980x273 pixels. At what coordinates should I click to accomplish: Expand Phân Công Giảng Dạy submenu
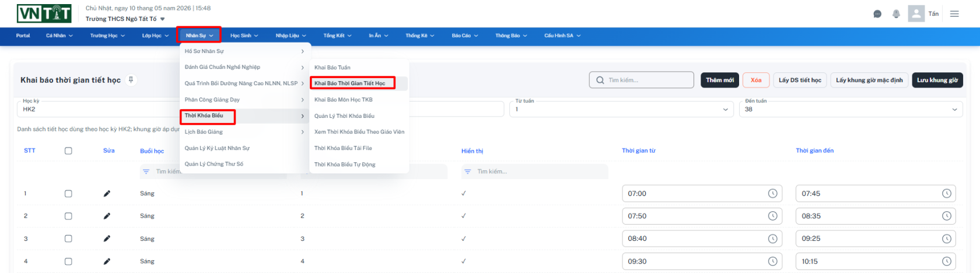pos(244,100)
